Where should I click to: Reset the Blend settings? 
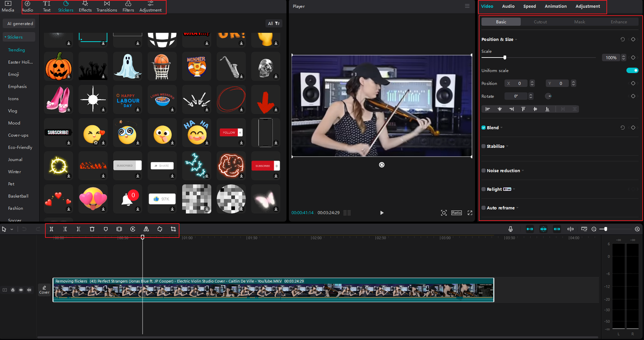(622, 128)
